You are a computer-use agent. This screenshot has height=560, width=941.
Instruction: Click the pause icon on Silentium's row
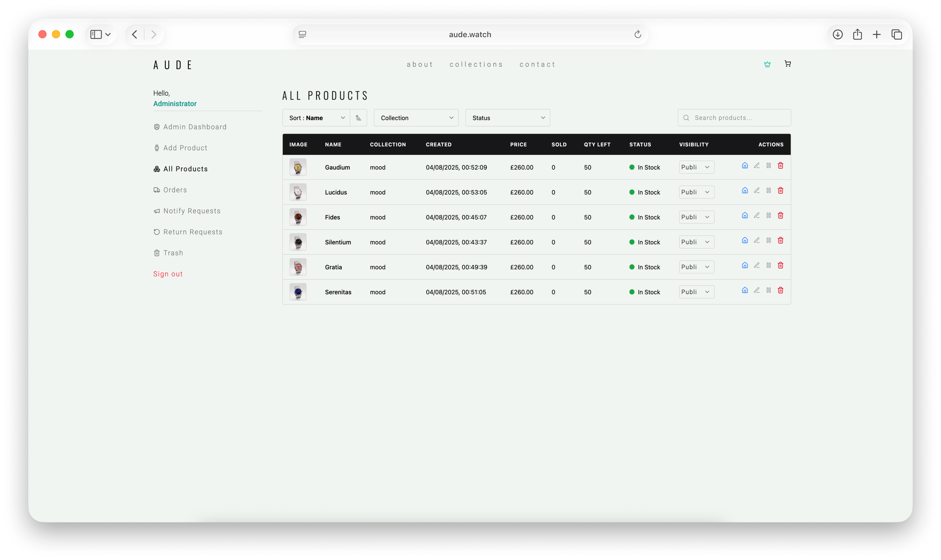point(769,240)
